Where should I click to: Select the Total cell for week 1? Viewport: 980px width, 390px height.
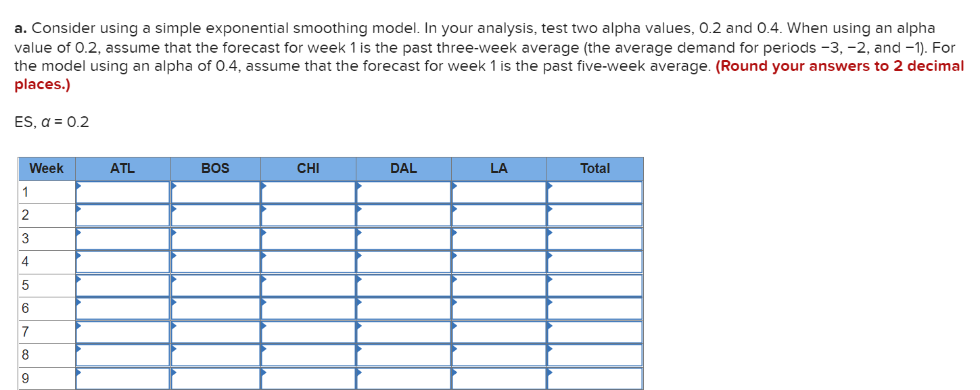point(595,192)
